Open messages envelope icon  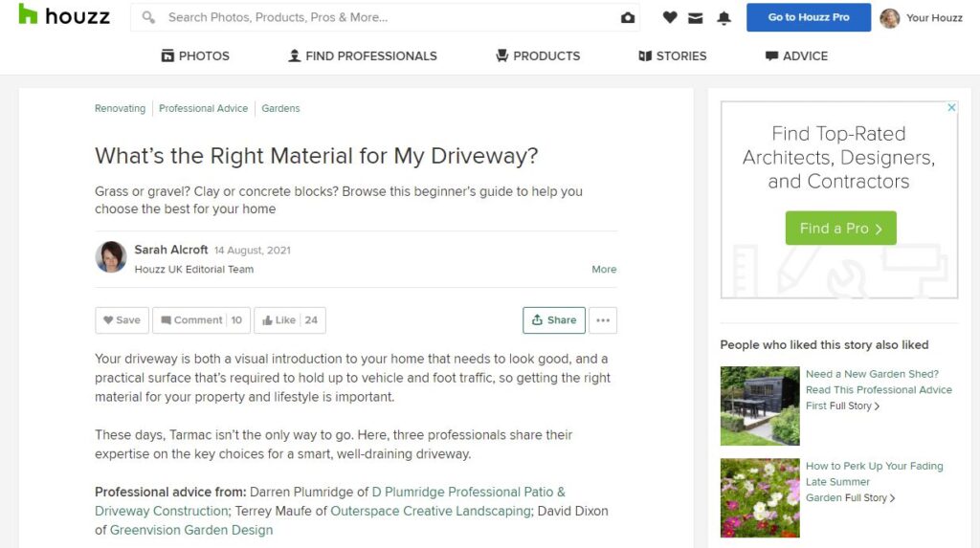[x=695, y=18]
